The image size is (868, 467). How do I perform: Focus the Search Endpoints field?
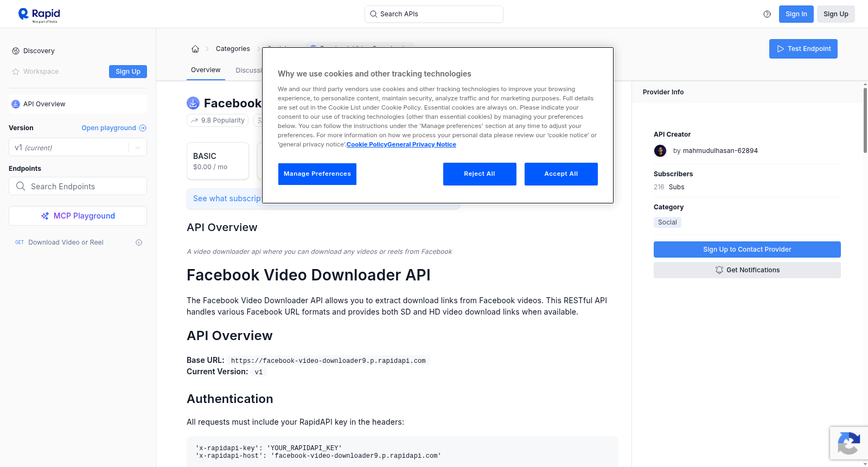tap(78, 186)
